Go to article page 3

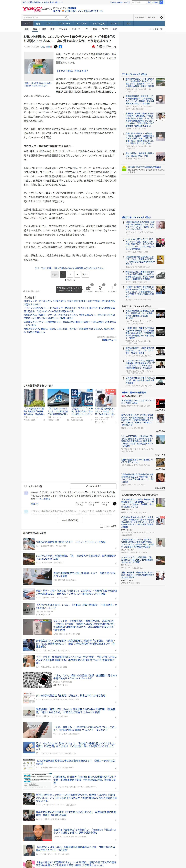tap(77, 274)
